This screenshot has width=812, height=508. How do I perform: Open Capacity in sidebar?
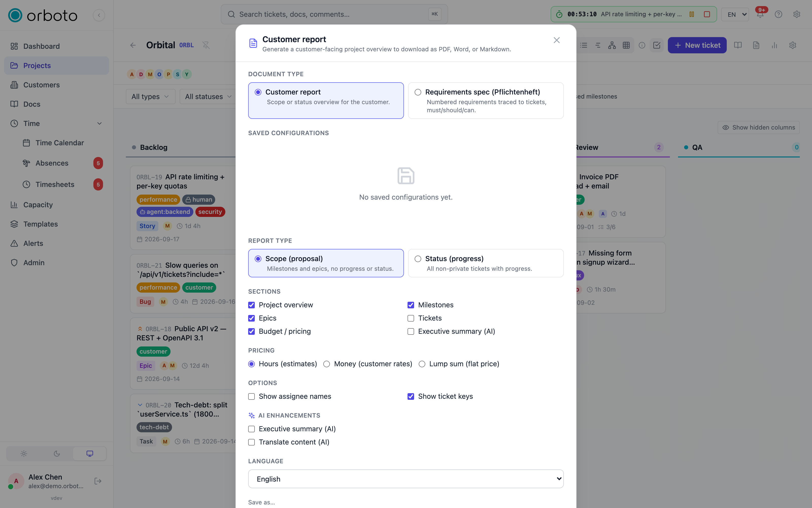point(56,205)
